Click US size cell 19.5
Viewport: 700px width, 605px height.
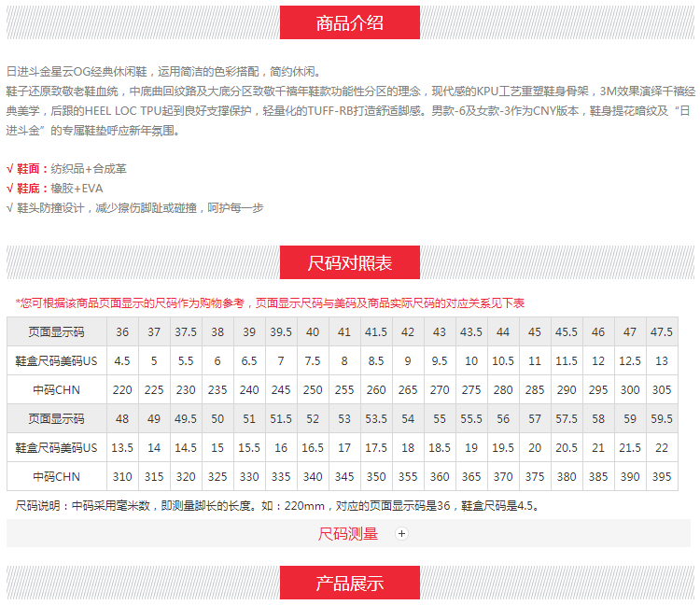pos(503,447)
